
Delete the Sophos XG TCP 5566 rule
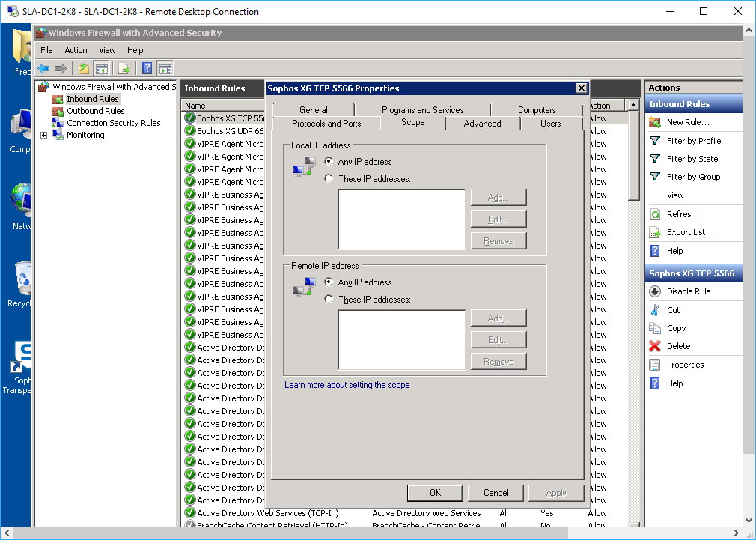[x=678, y=346]
